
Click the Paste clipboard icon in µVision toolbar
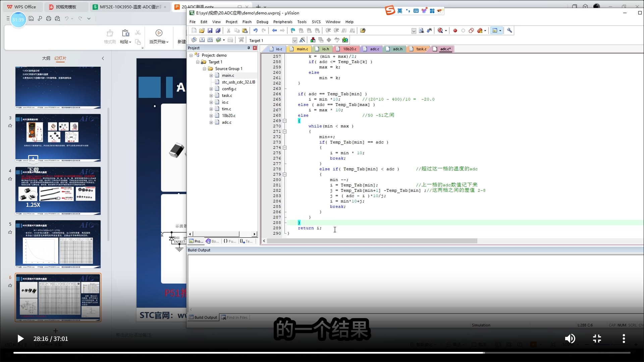click(x=245, y=31)
